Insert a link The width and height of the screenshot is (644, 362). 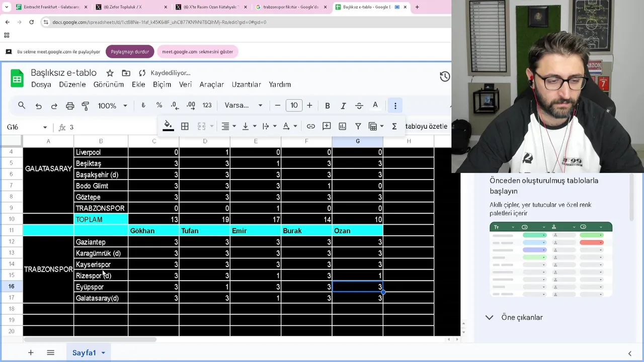click(x=311, y=126)
